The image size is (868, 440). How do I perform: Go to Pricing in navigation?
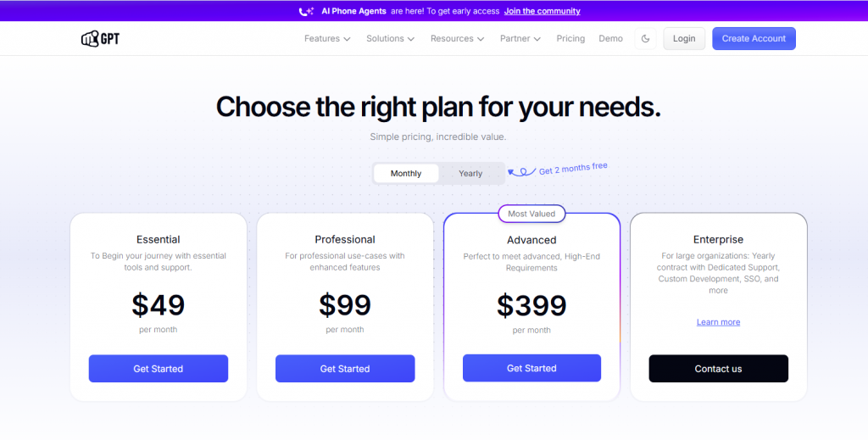tap(570, 39)
